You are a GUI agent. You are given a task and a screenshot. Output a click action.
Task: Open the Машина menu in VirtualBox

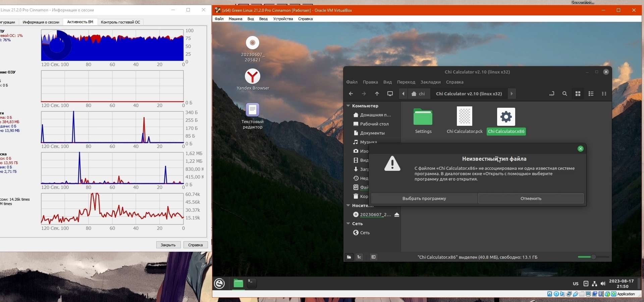point(235,19)
